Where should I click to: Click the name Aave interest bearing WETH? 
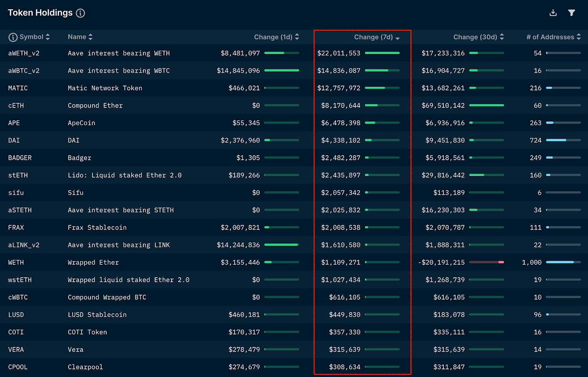[x=119, y=53]
